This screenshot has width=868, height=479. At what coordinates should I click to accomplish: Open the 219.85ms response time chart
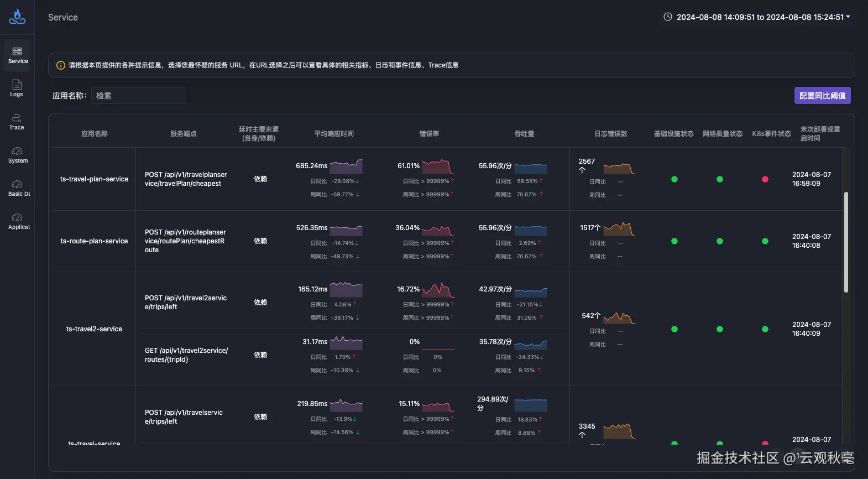[x=346, y=405]
